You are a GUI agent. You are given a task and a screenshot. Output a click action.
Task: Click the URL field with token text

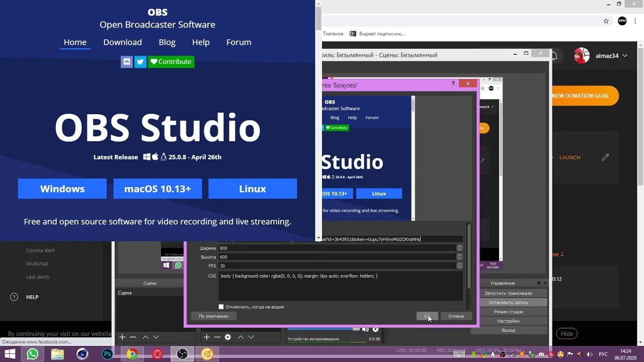point(392,239)
